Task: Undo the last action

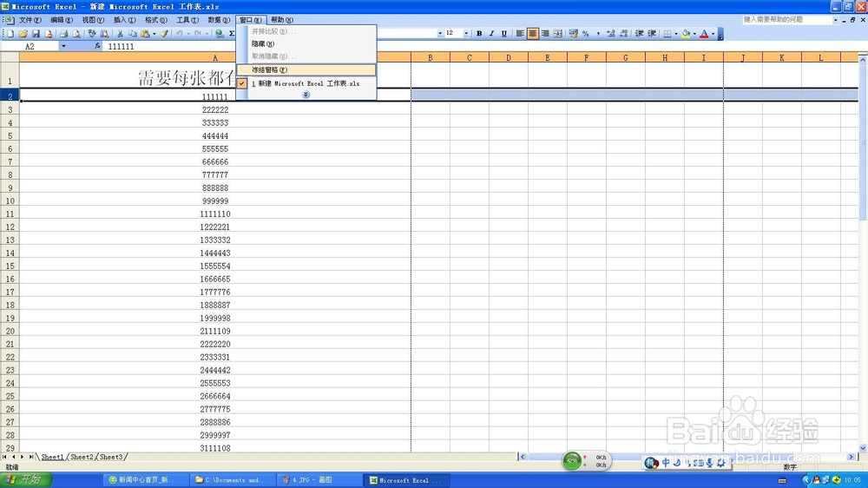Action: click(180, 34)
